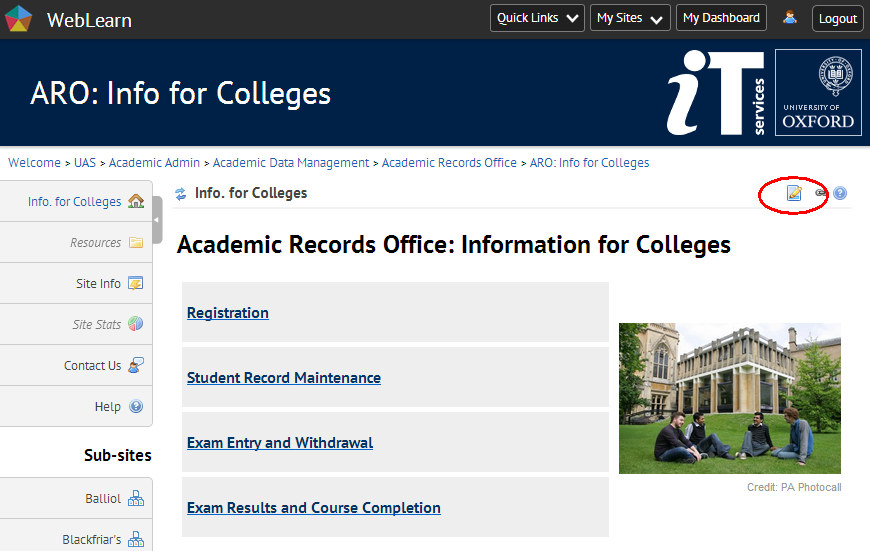Screen dimensions: 870x551
Task: Click the page link chain icon
Action: [821, 193]
